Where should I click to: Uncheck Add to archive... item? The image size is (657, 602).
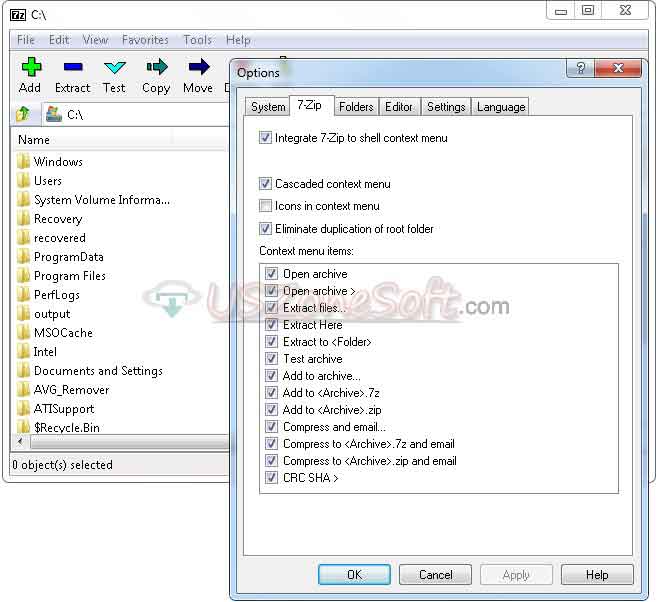tap(272, 375)
